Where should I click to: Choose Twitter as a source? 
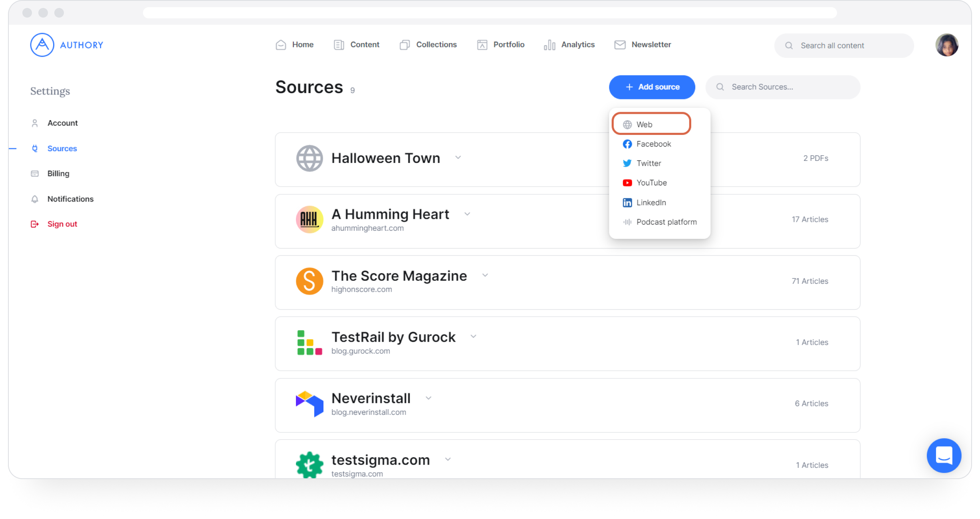(x=642, y=163)
